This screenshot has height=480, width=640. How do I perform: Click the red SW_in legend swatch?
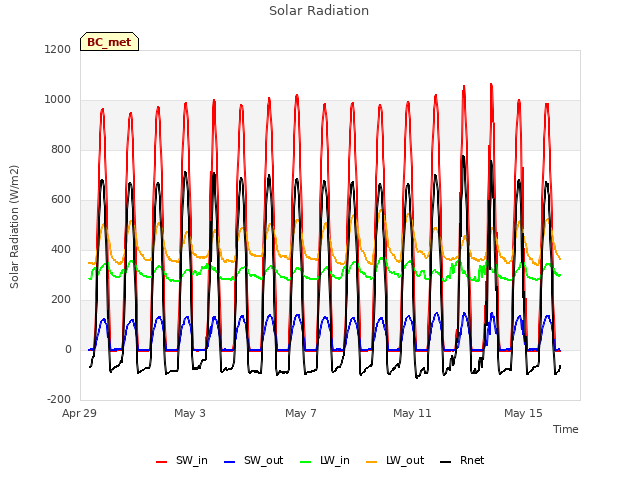pos(162,462)
